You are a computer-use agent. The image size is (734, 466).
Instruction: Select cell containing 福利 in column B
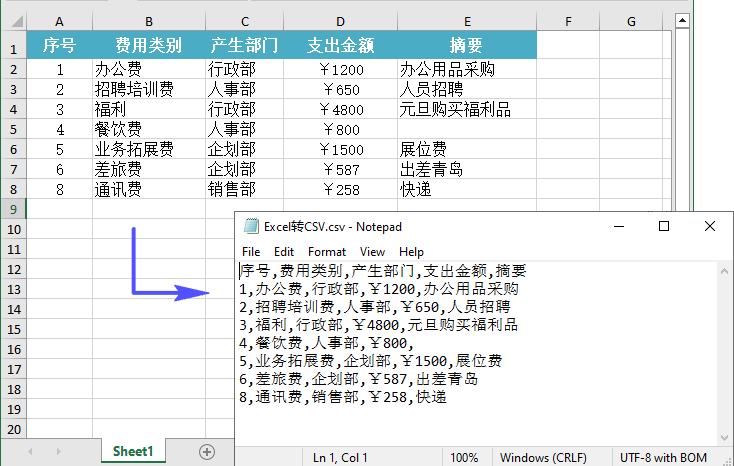(x=149, y=109)
